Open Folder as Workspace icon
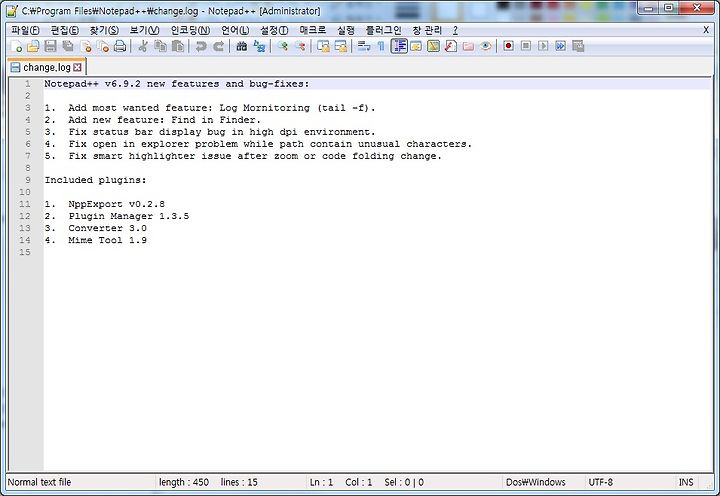Screen dimensions: 720x496 pyautogui.click(x=468, y=46)
